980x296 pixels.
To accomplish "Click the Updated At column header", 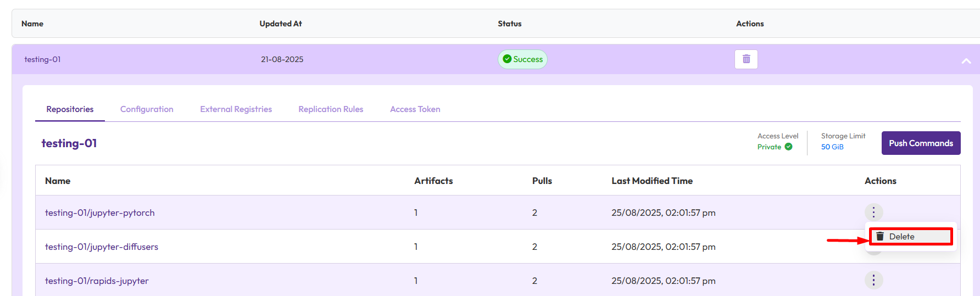I will click(280, 24).
